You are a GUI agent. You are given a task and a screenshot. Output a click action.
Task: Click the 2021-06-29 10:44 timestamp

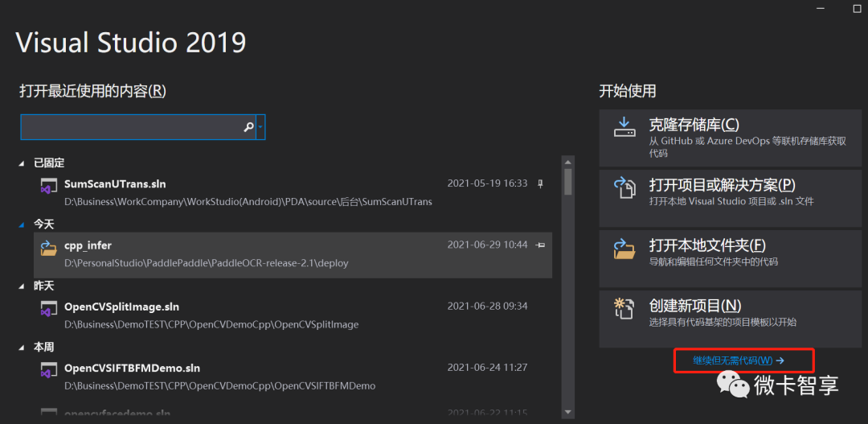click(487, 245)
